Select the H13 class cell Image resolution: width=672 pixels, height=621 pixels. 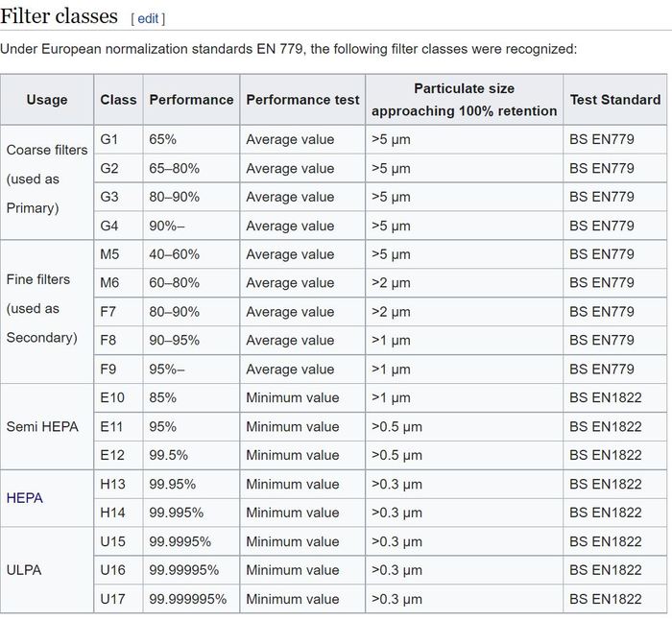[x=112, y=484]
